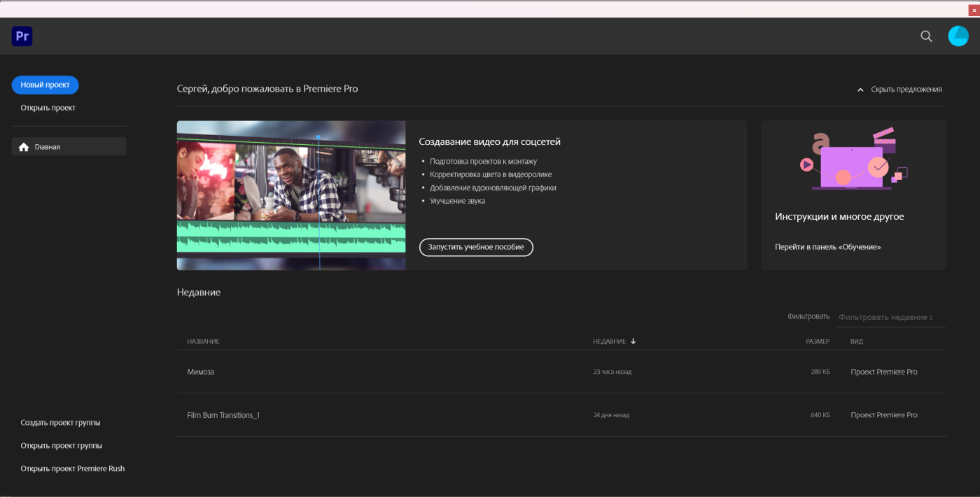Sort by the Название column header
980x497 pixels.
click(203, 342)
